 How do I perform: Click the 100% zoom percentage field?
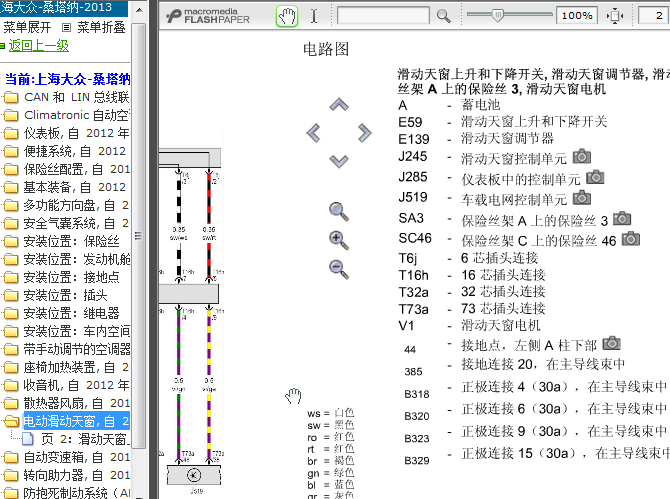click(x=577, y=16)
